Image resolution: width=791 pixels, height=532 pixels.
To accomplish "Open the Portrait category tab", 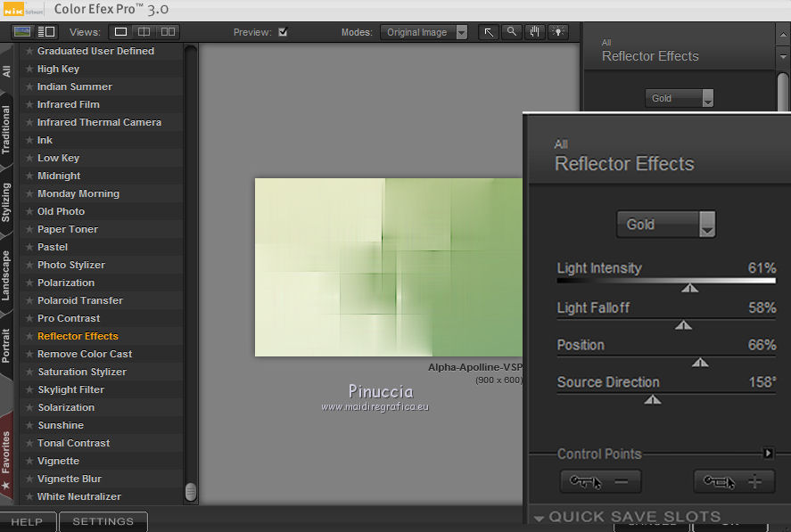I will [x=6, y=346].
